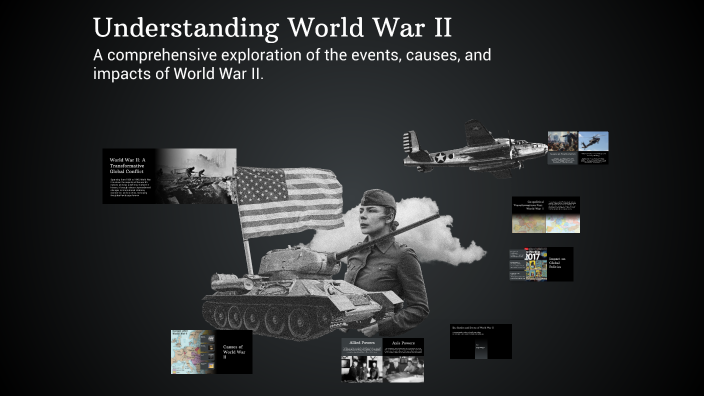Click the American flag image

point(290,202)
